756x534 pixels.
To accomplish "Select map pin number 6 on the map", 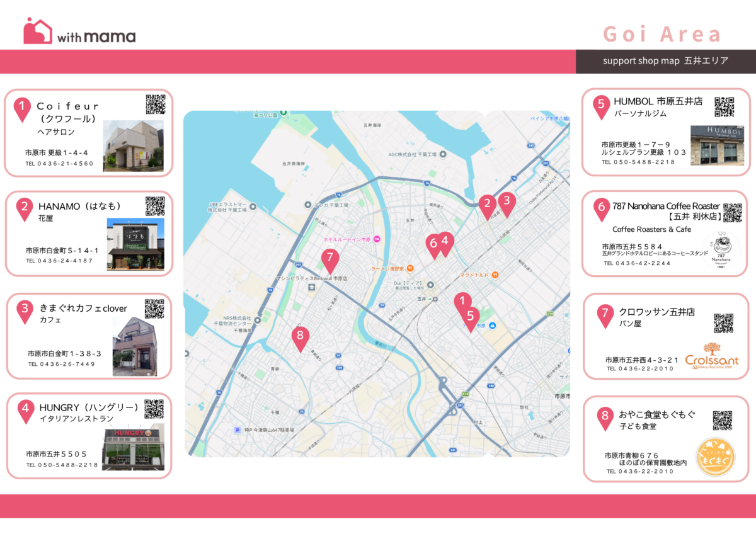I will [433, 246].
